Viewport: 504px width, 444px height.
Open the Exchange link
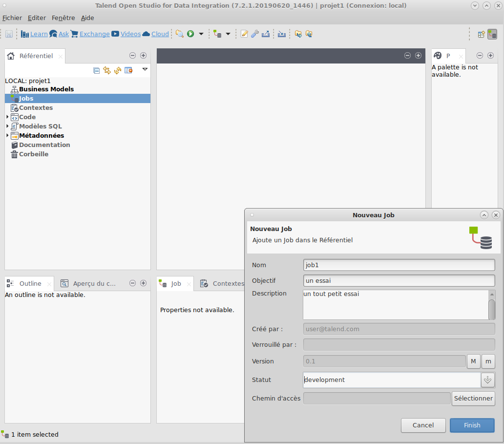point(95,34)
